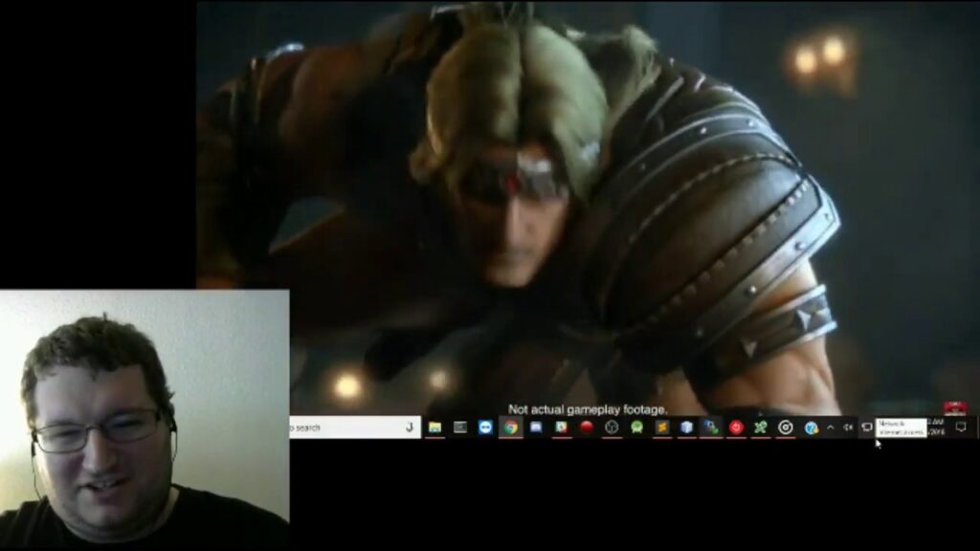Click the red power button icon
980x551 pixels.
coord(736,428)
